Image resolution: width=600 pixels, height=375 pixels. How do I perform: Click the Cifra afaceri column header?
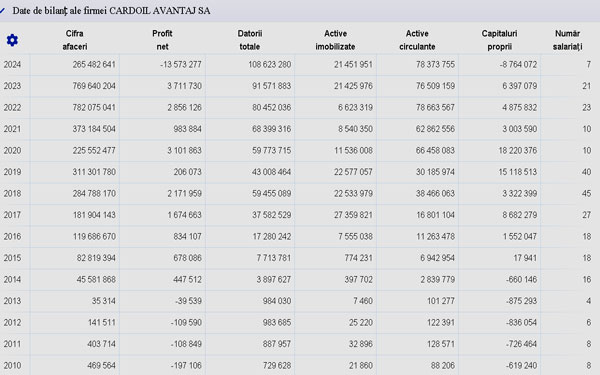(x=75, y=40)
